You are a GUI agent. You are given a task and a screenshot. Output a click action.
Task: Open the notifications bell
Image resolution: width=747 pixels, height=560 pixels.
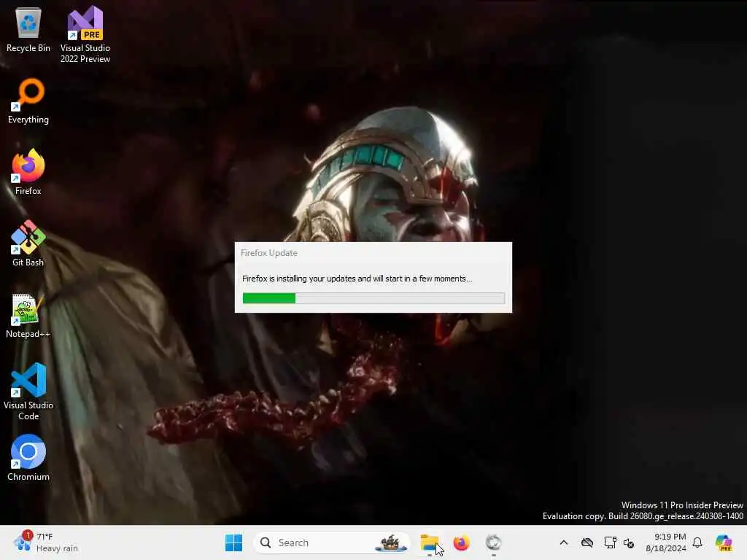tap(697, 542)
